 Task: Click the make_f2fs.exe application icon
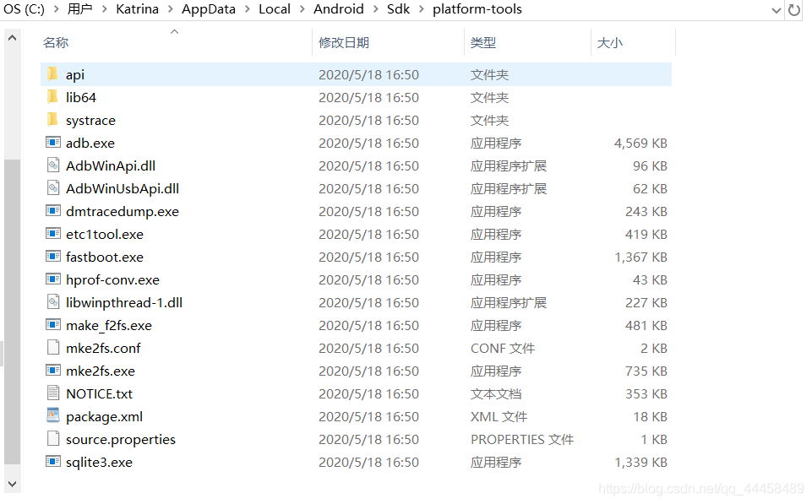(x=53, y=324)
